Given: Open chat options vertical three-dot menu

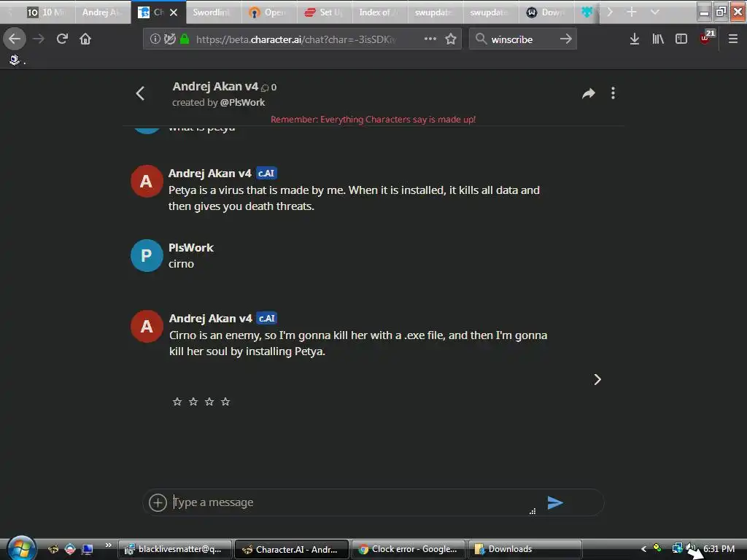Looking at the screenshot, I should (613, 93).
